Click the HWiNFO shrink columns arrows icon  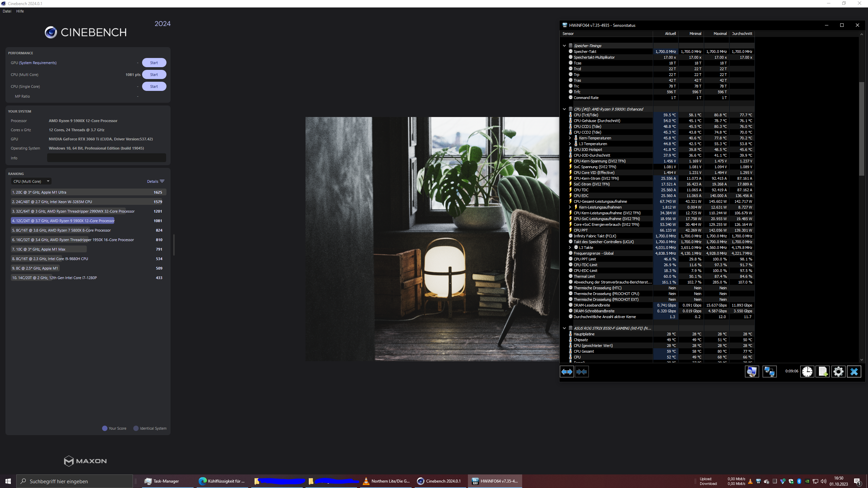pos(581,372)
